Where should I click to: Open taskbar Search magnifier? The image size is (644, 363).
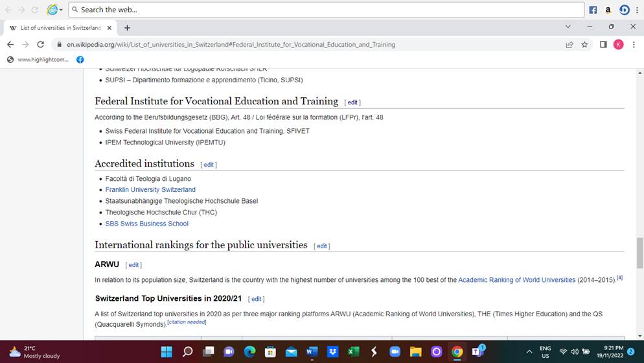[187, 352]
